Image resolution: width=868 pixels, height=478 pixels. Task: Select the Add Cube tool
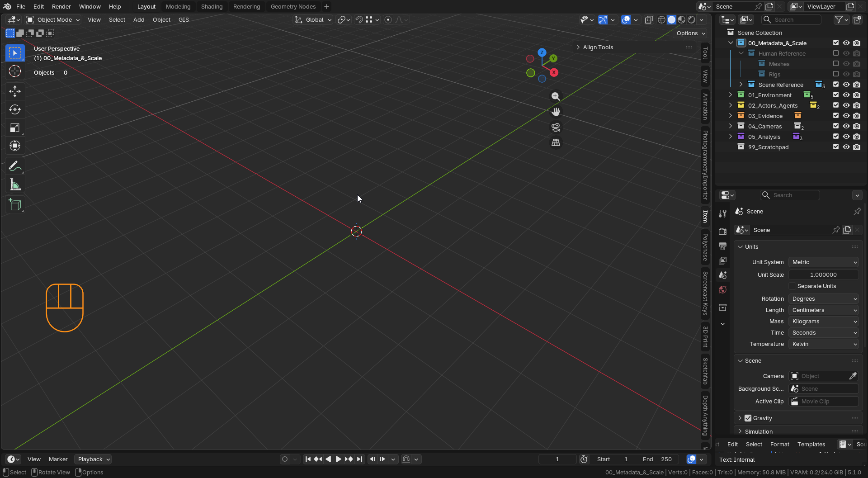click(15, 205)
